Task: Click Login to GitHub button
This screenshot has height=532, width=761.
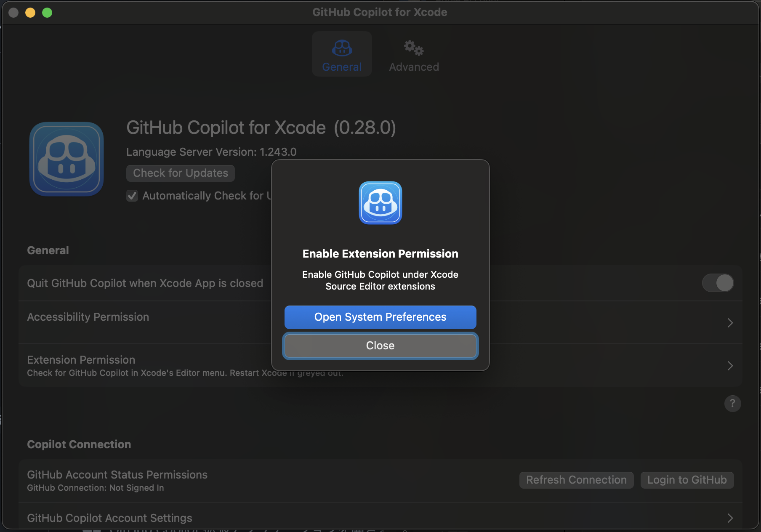Action: tap(687, 480)
